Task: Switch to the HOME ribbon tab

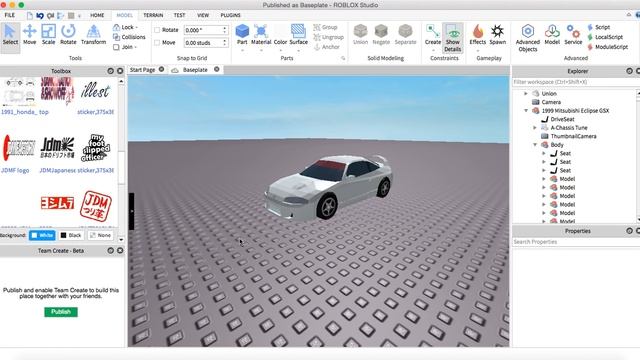Action: [x=97, y=15]
